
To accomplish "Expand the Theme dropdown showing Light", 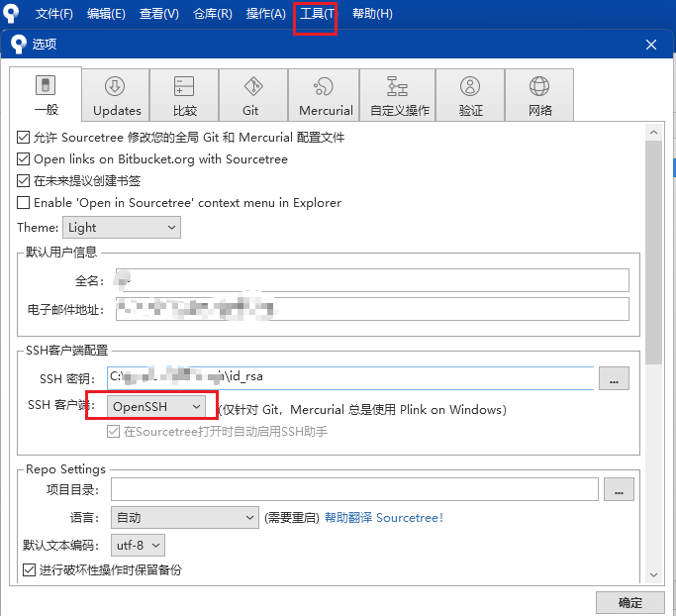I will 122,228.
